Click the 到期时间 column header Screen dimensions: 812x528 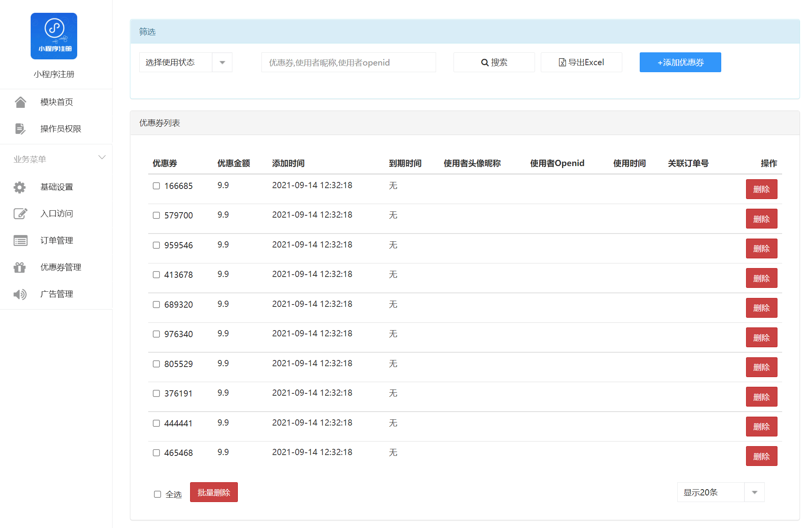405,163
